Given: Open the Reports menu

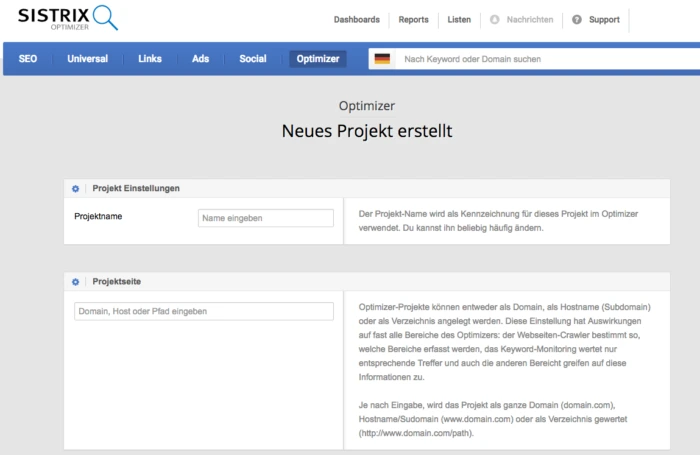Looking at the screenshot, I should point(413,20).
